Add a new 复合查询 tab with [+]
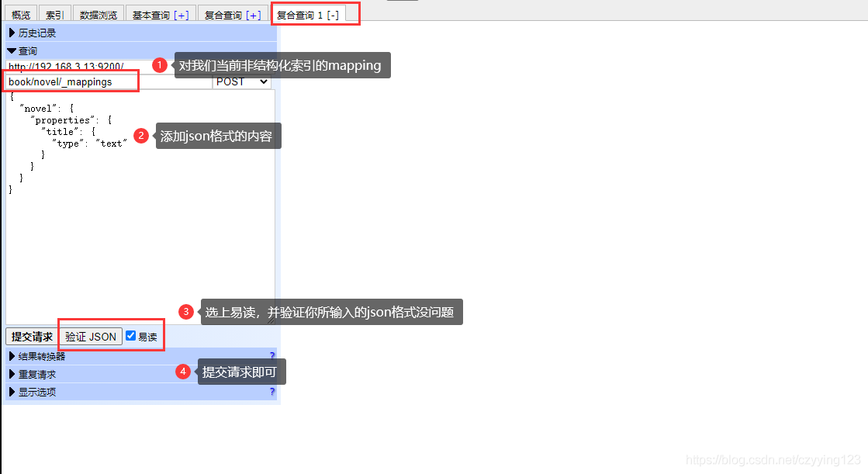Viewport: 868px width, 474px height. tap(254, 15)
